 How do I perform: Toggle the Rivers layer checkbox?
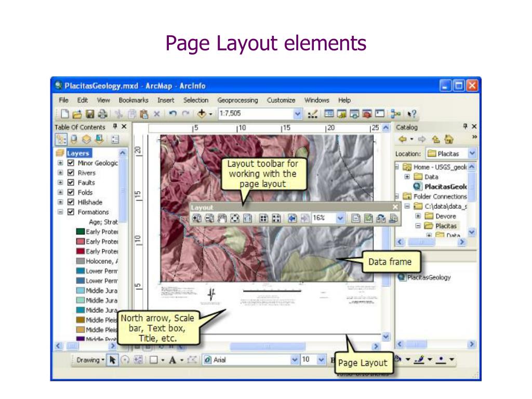click(x=71, y=172)
